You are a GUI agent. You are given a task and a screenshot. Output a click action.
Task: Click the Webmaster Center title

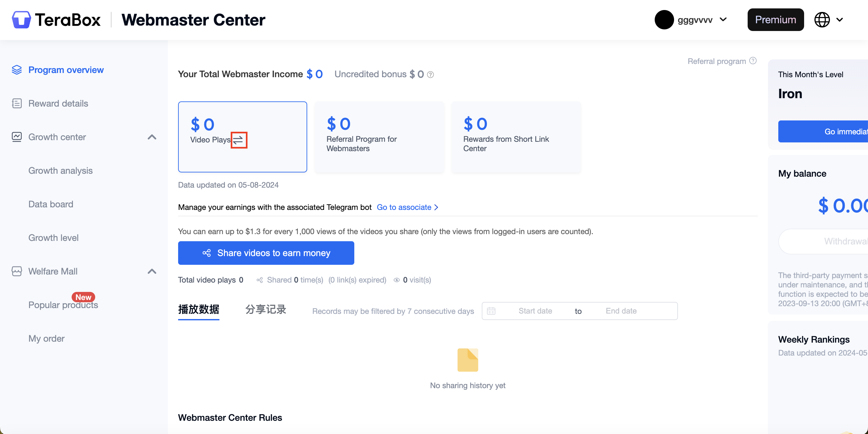click(193, 20)
